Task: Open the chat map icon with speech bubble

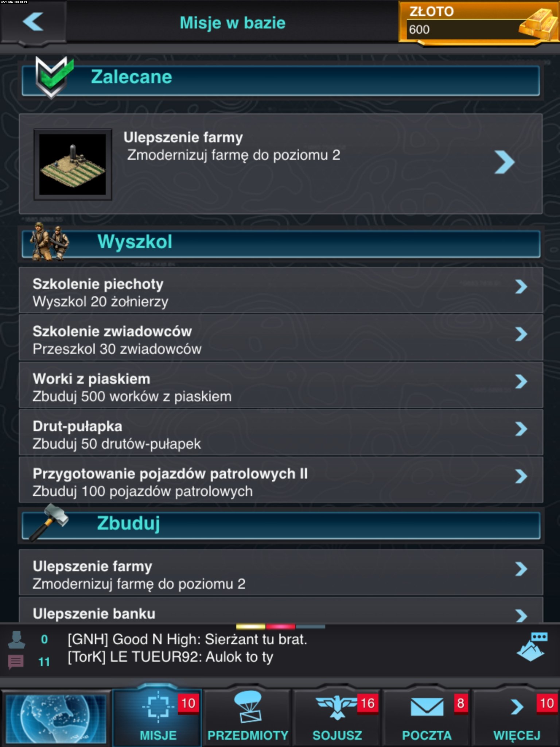Action: pos(532,647)
